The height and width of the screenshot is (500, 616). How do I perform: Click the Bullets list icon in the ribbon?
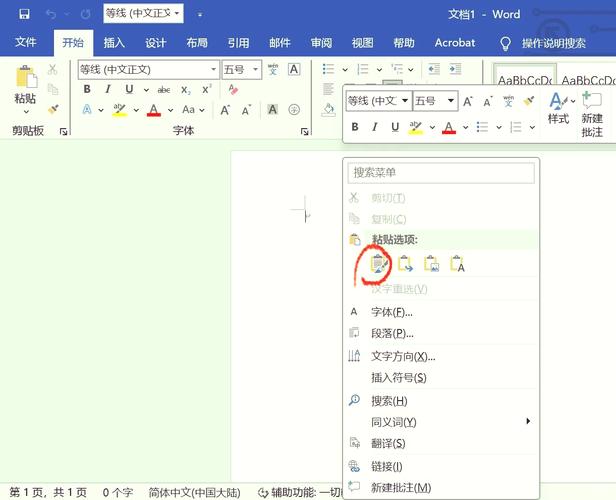point(328,70)
